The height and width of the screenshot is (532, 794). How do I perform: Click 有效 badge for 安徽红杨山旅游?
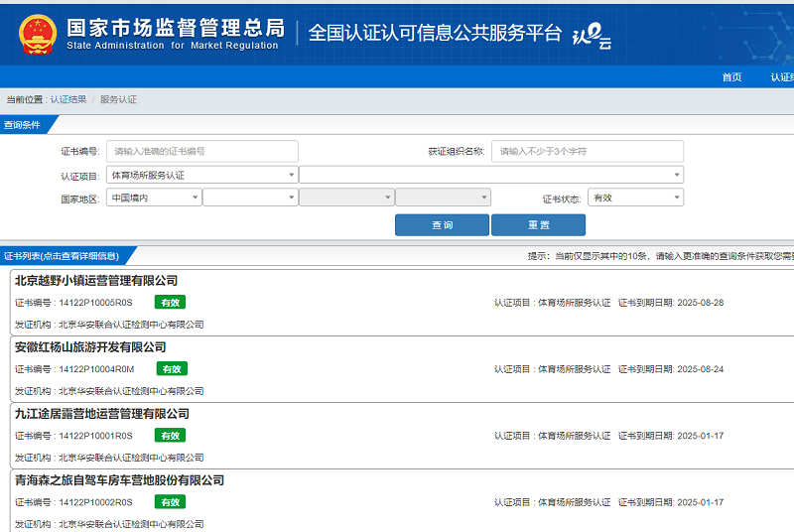(x=172, y=369)
